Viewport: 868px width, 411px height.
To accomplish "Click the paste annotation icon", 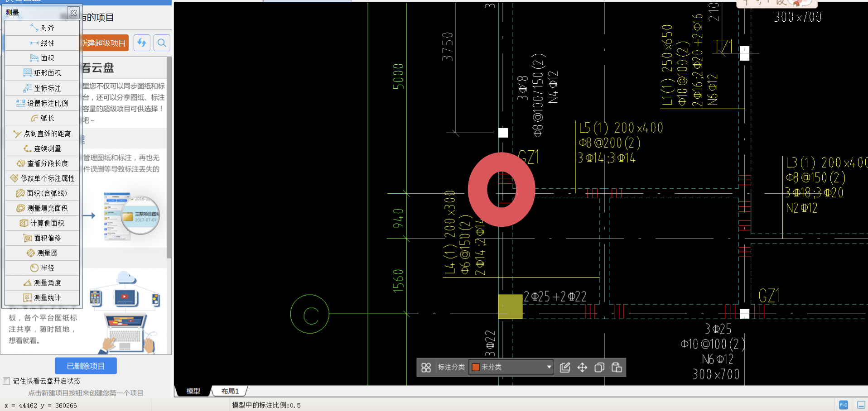I will click(x=617, y=367).
